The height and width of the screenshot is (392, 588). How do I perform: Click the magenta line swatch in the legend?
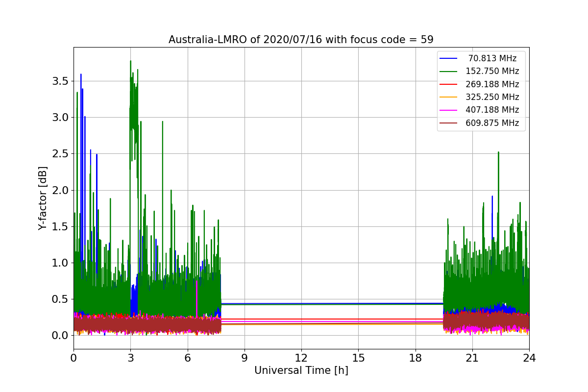tap(449, 110)
